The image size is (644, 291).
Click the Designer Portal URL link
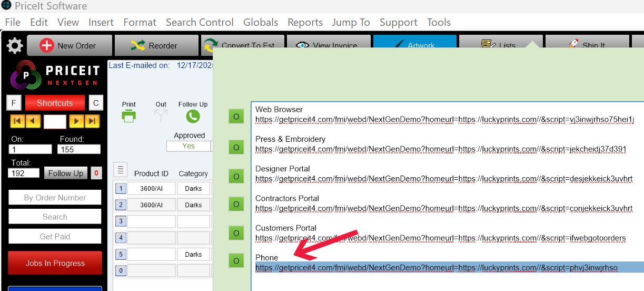tap(444, 179)
